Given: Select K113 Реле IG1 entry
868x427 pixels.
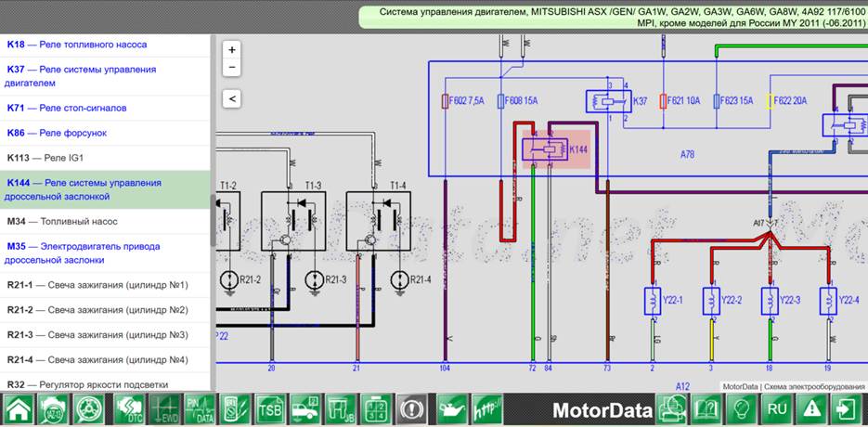Looking at the screenshot, I should click(x=105, y=158).
